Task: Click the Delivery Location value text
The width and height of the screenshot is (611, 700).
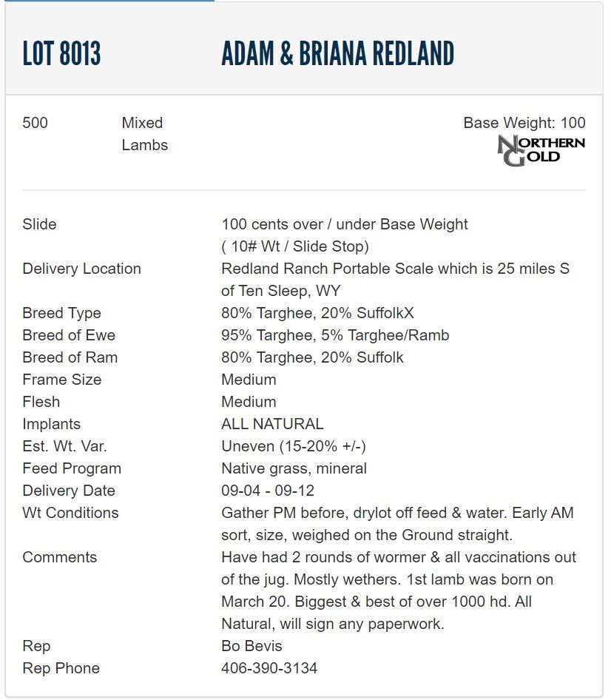Action: (395, 280)
